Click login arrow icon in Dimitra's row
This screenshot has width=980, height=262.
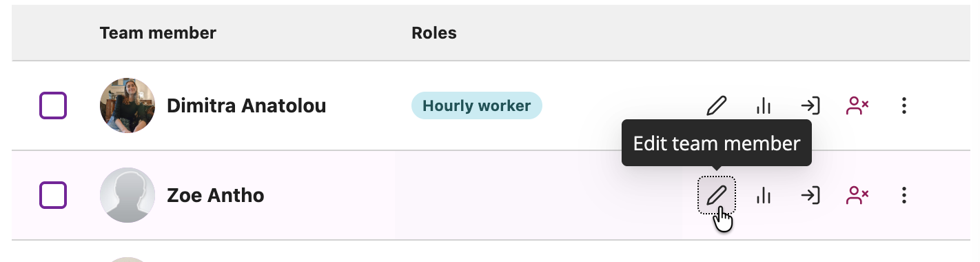(810, 105)
